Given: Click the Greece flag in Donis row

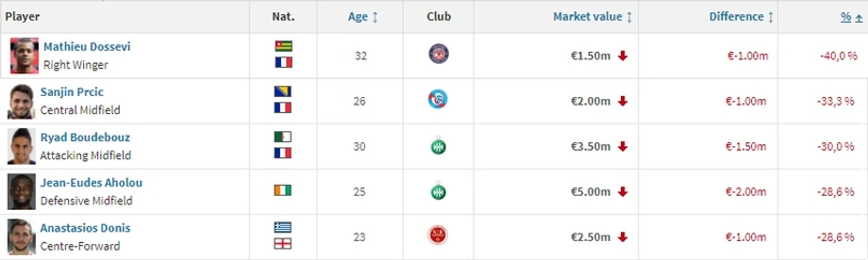Looking at the screenshot, I should click(x=283, y=227).
